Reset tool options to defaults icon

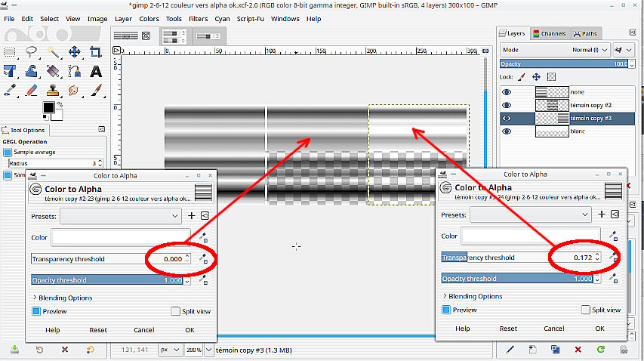[90, 350]
